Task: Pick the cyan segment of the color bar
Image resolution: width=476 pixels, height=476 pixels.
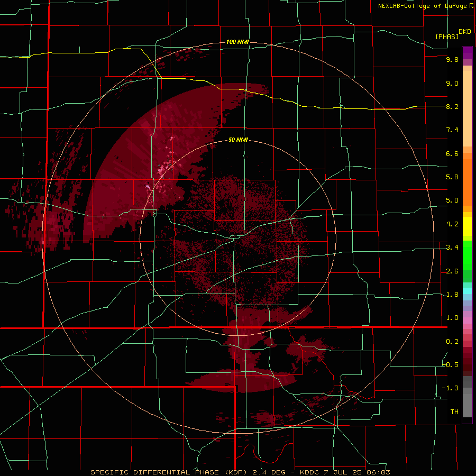Action: coord(467,291)
